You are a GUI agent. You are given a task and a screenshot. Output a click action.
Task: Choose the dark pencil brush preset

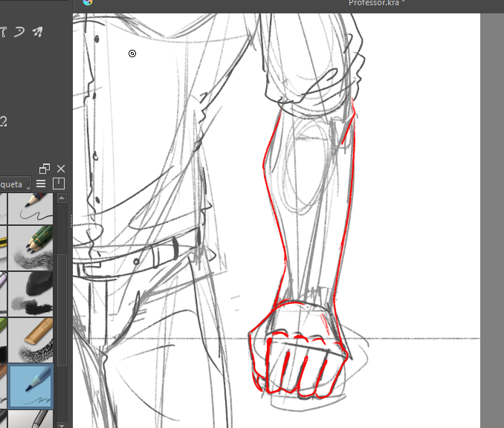click(x=30, y=208)
